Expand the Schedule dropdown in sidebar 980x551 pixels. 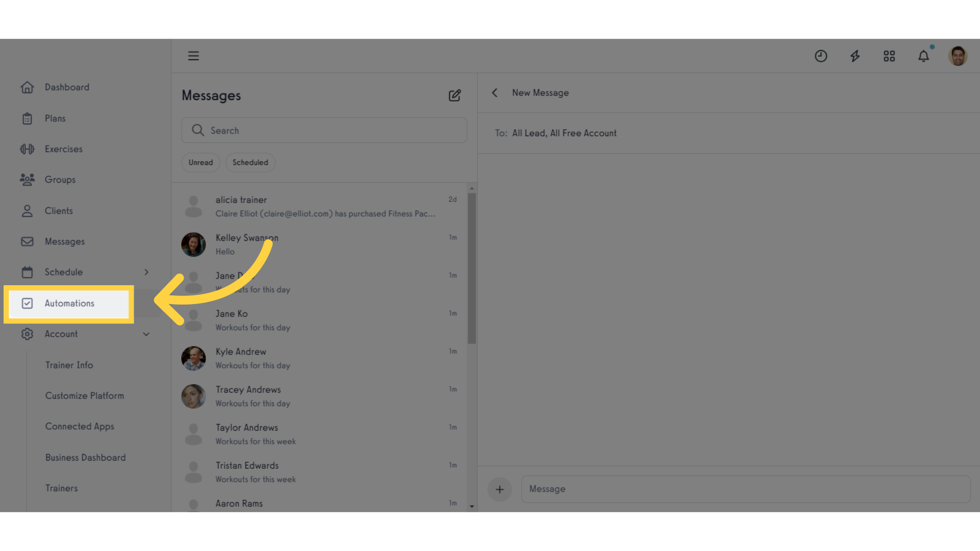146,272
